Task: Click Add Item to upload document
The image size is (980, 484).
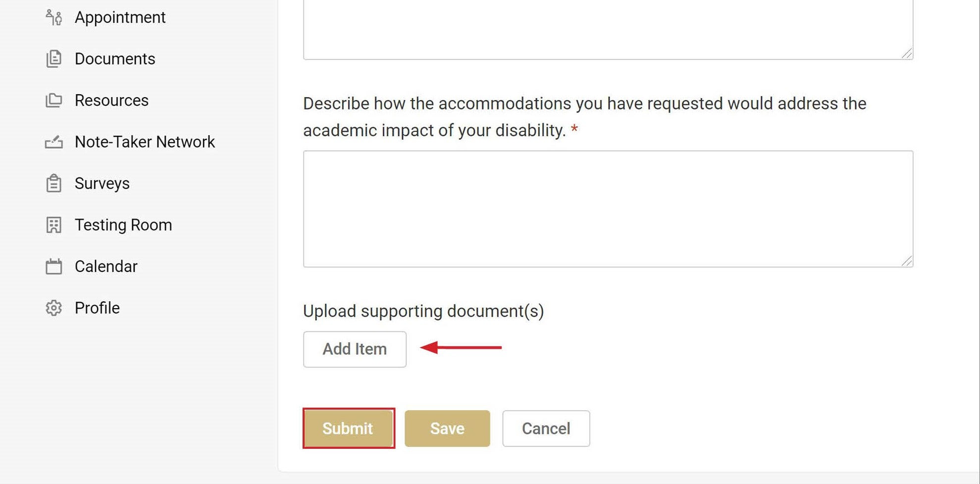Action: [355, 349]
